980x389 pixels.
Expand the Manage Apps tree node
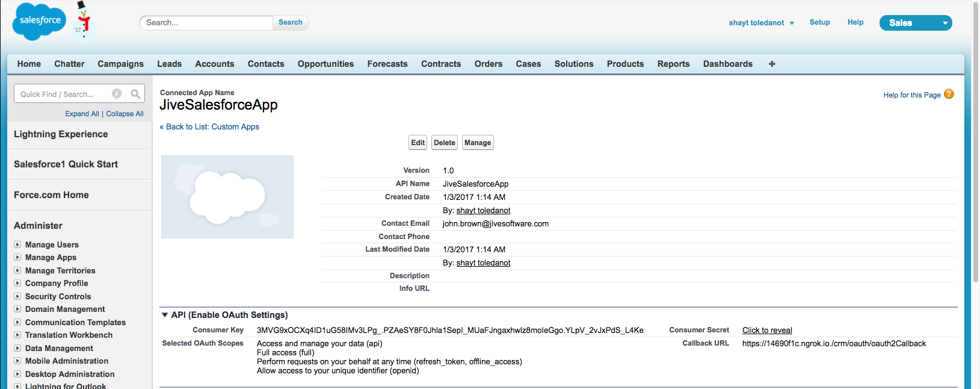17,257
